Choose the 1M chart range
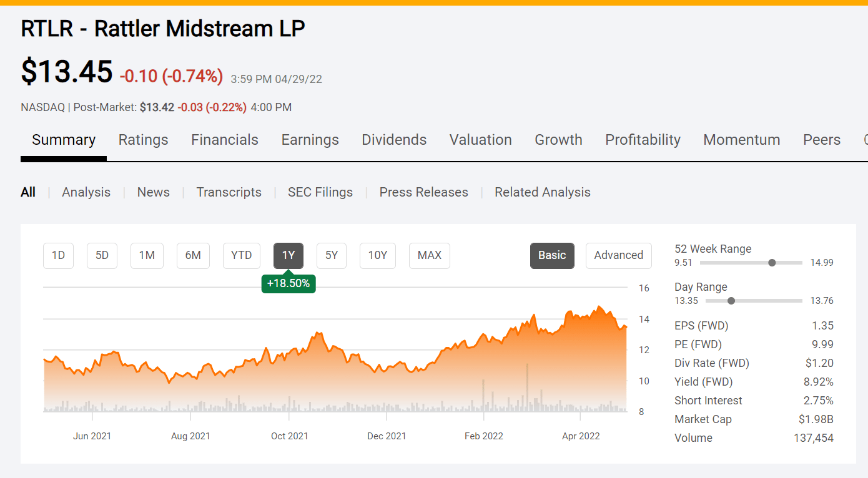The image size is (868, 478). 147,255
